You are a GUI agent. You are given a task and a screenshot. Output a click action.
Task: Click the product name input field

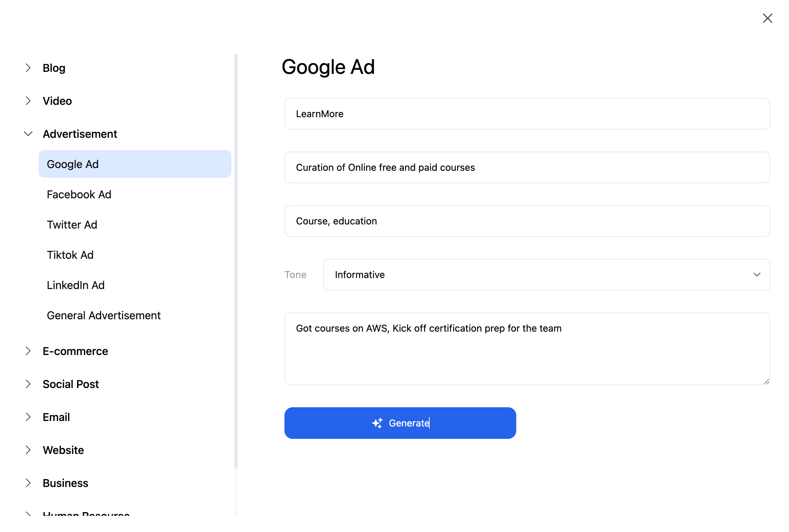point(526,114)
